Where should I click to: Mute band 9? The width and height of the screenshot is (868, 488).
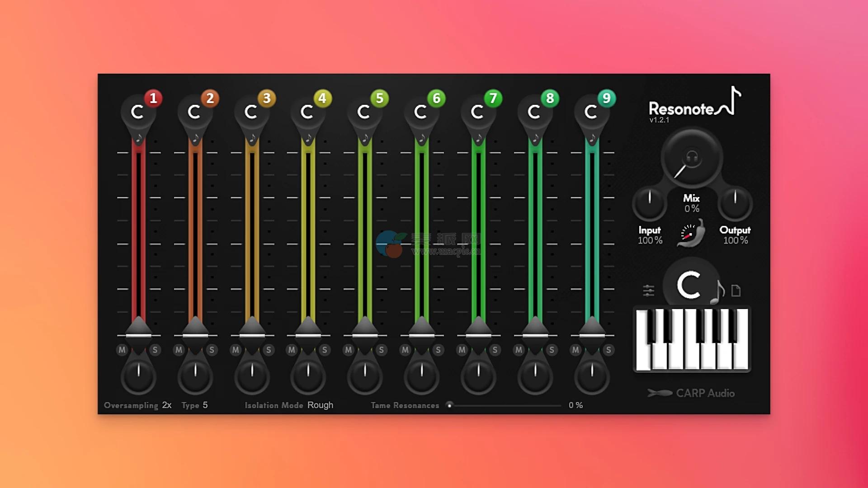576,350
